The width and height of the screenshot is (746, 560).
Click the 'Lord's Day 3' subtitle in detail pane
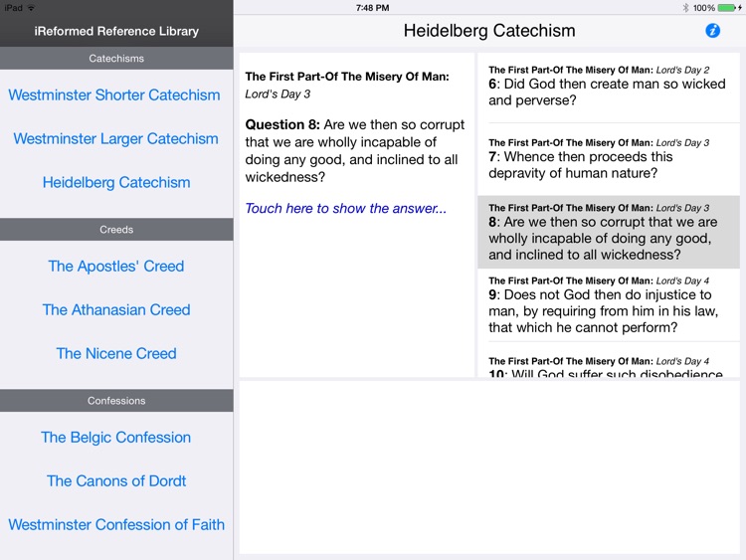pos(278,94)
